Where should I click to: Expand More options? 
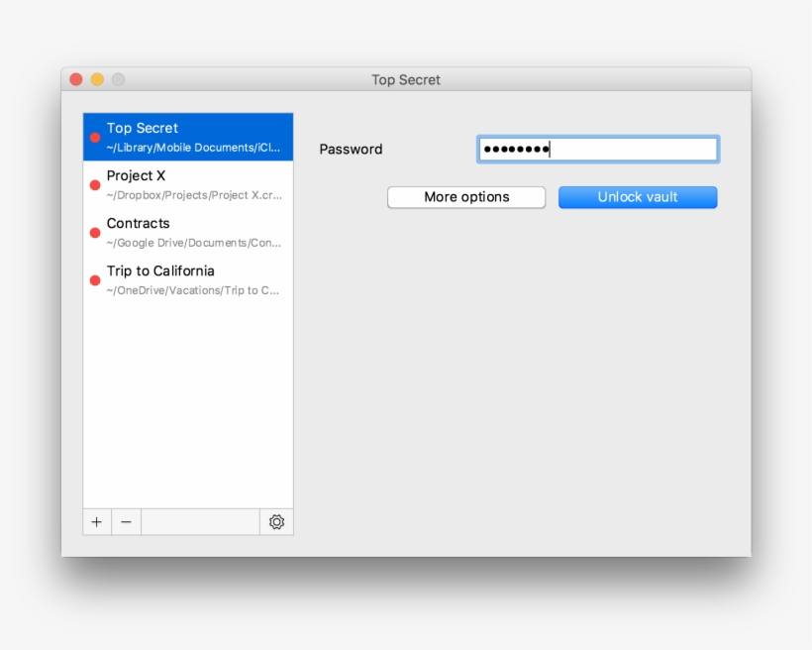(x=466, y=197)
